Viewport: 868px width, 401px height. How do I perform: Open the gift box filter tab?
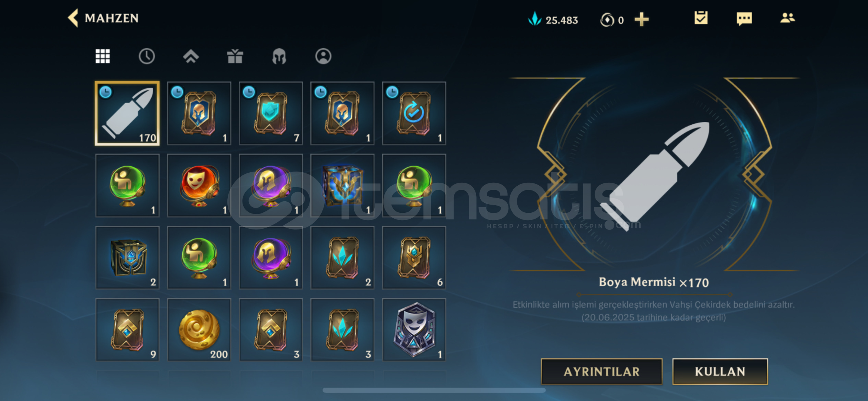point(235,56)
